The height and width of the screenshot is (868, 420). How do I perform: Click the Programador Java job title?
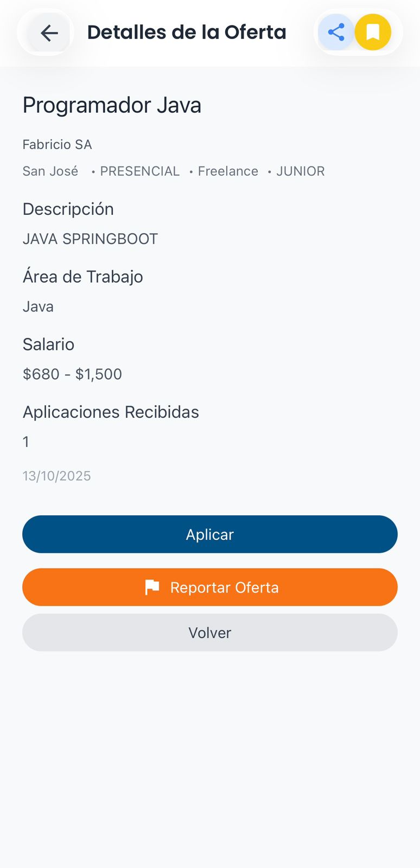pyautogui.click(x=112, y=105)
